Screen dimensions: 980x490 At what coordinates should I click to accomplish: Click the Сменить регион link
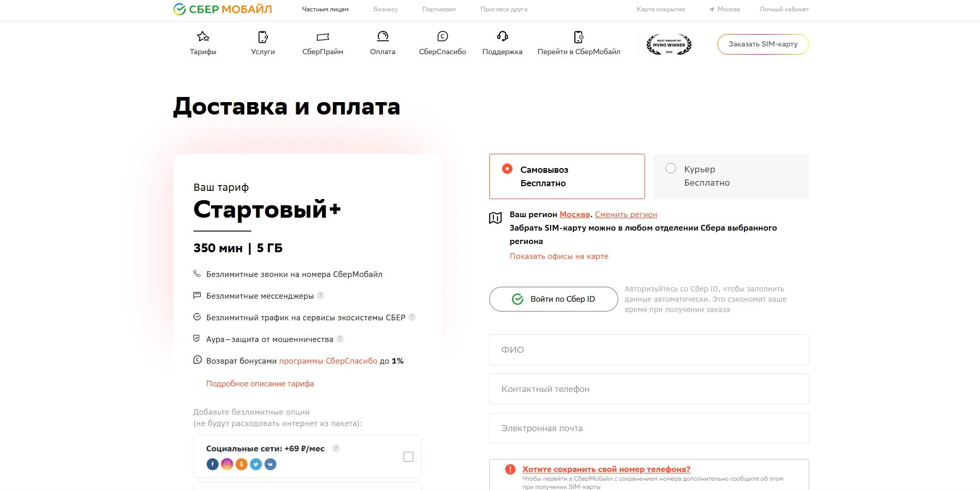tap(626, 215)
